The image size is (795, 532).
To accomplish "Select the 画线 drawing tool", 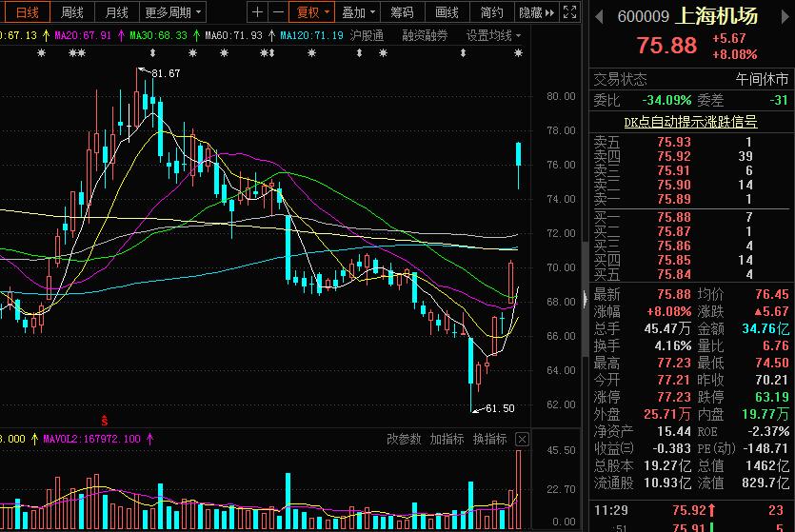I will (447, 12).
